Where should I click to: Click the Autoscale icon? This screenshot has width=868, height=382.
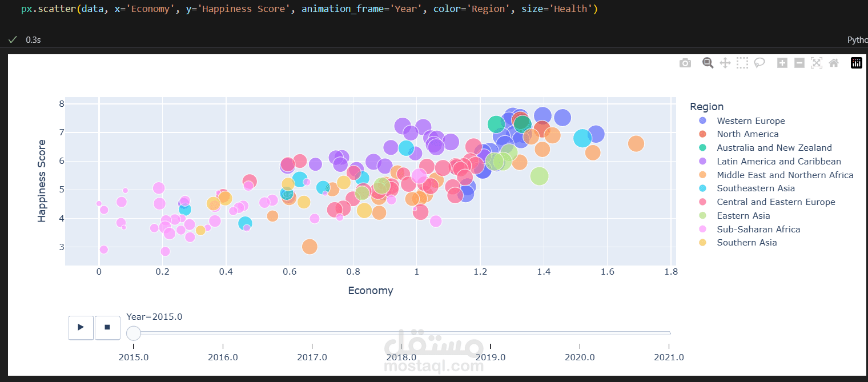point(816,63)
